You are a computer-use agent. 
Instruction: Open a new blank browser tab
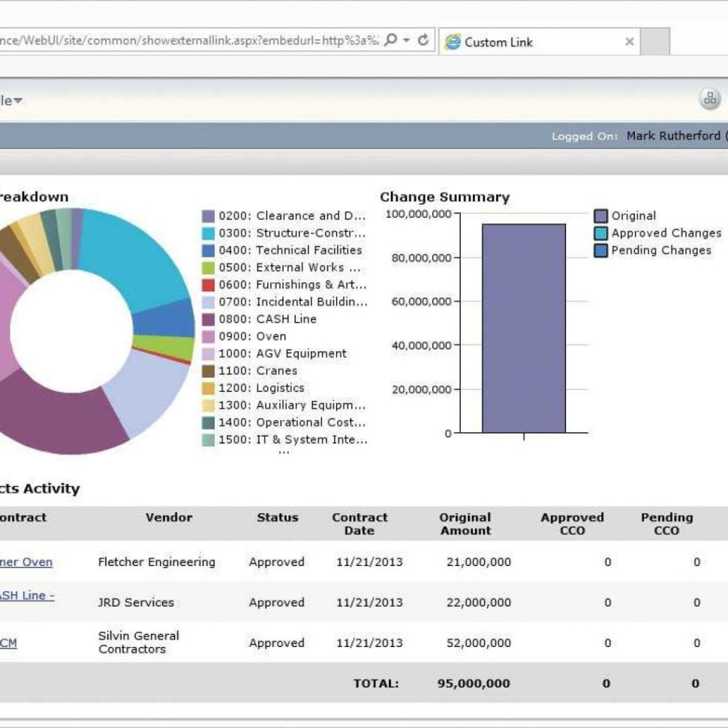click(x=655, y=42)
